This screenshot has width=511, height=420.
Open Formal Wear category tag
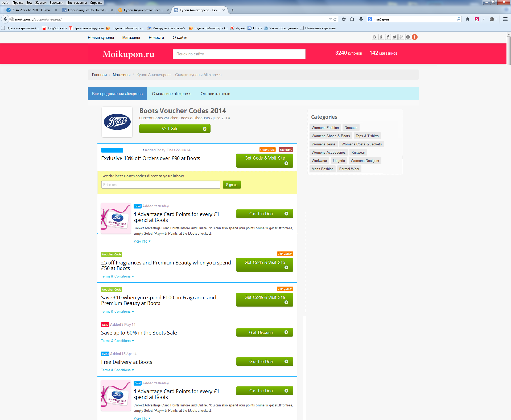tap(349, 169)
